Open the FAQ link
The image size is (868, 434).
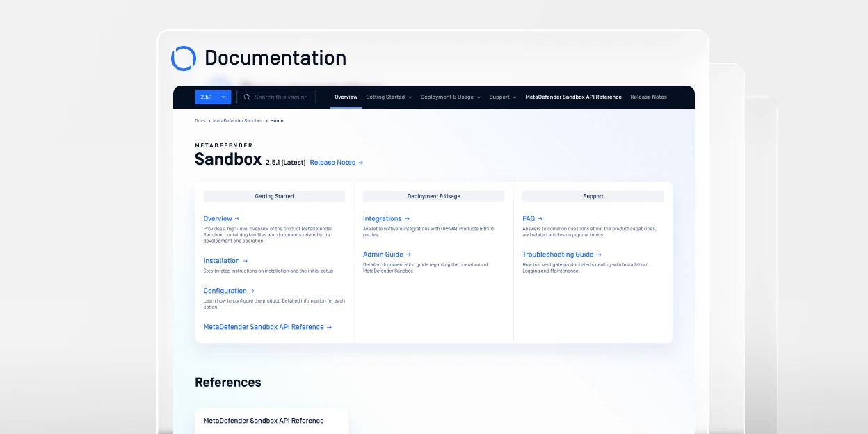[532, 218]
